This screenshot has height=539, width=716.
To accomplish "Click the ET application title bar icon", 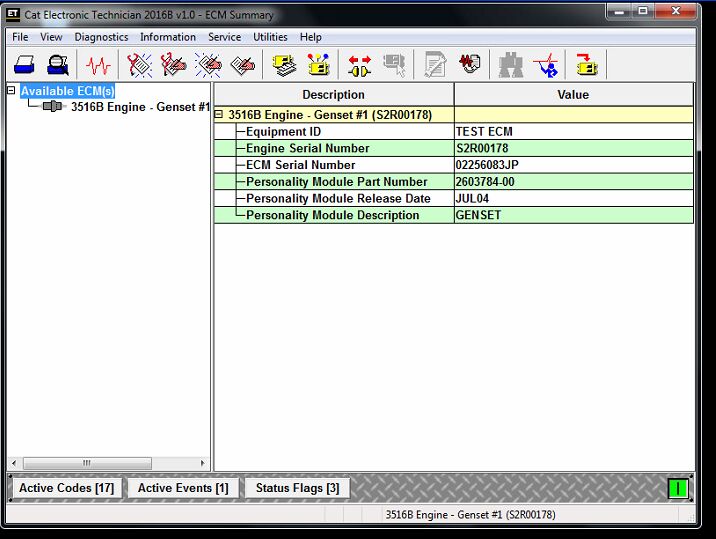I will point(13,14).
